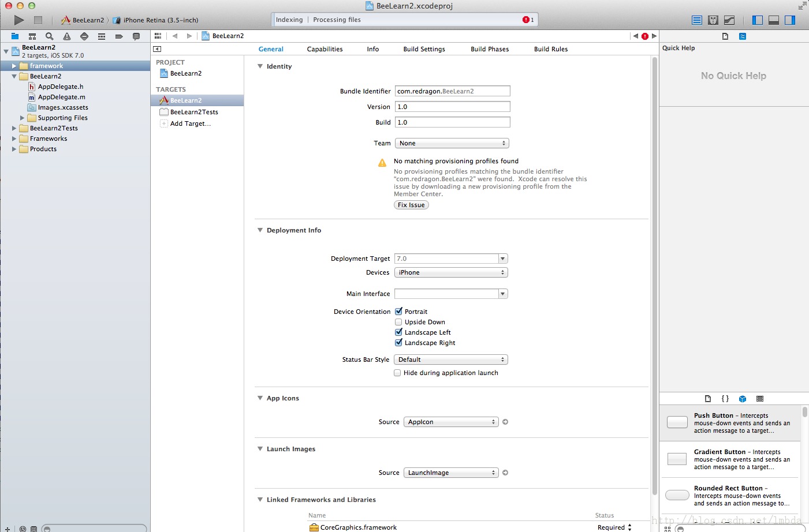The width and height of the screenshot is (809, 532).
Task: Open the Main Interface combo arrow
Action: [503, 294]
